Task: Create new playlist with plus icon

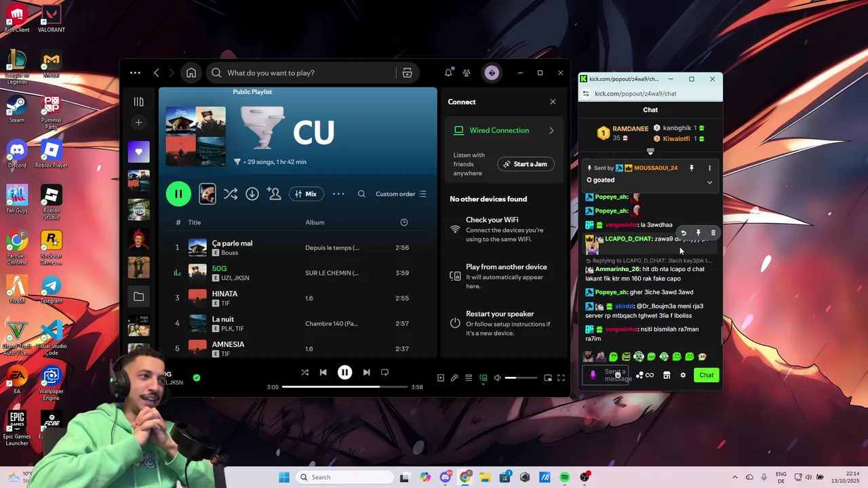Action: point(138,123)
